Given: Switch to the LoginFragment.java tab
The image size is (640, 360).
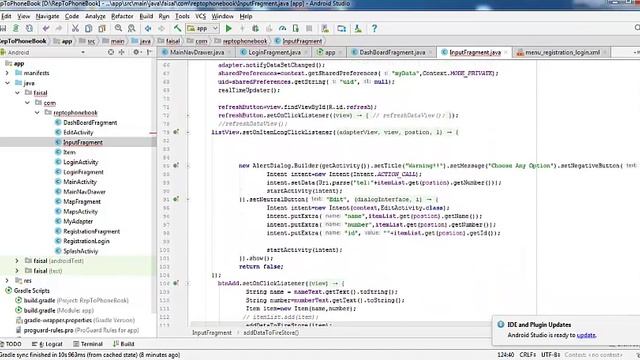Looking at the screenshot, I should (274, 52).
